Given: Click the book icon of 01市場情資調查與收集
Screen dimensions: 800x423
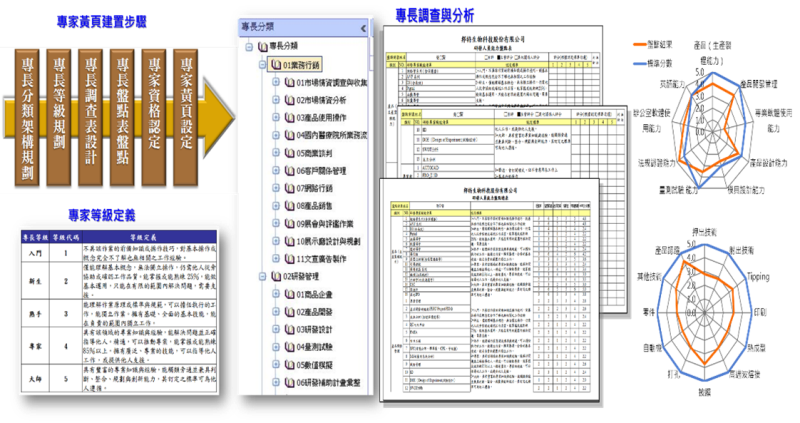Looking at the screenshot, I should [x=289, y=82].
